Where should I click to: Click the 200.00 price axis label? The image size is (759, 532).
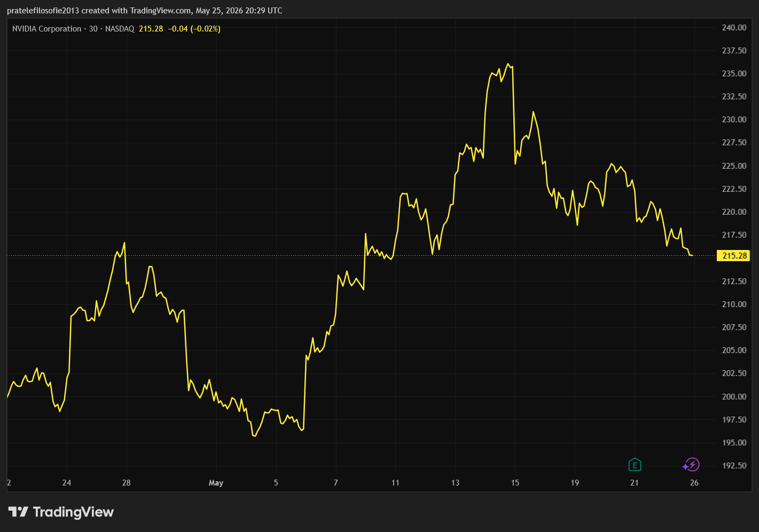point(734,397)
